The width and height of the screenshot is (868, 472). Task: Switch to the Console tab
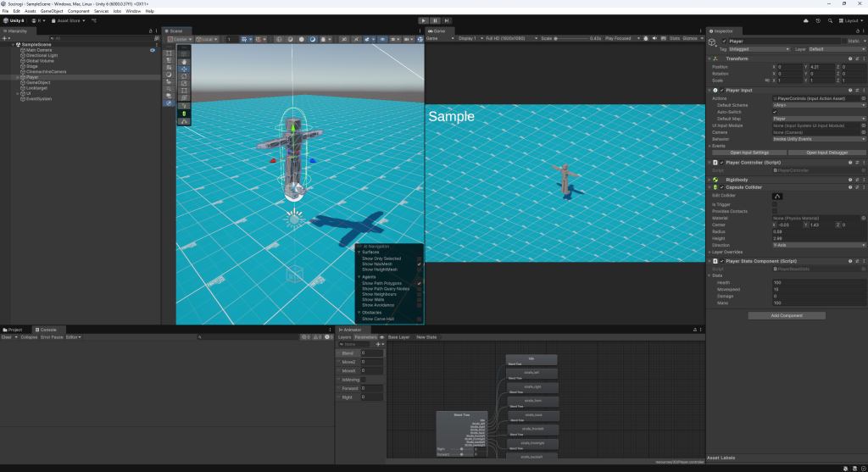(47, 329)
